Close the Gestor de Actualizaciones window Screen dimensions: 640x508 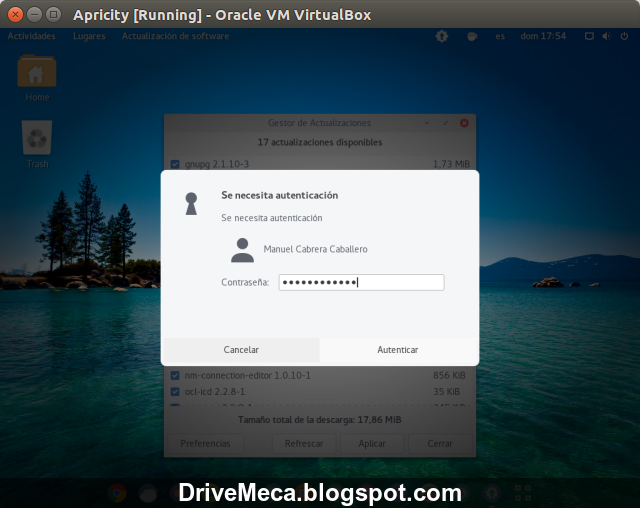[x=464, y=123]
